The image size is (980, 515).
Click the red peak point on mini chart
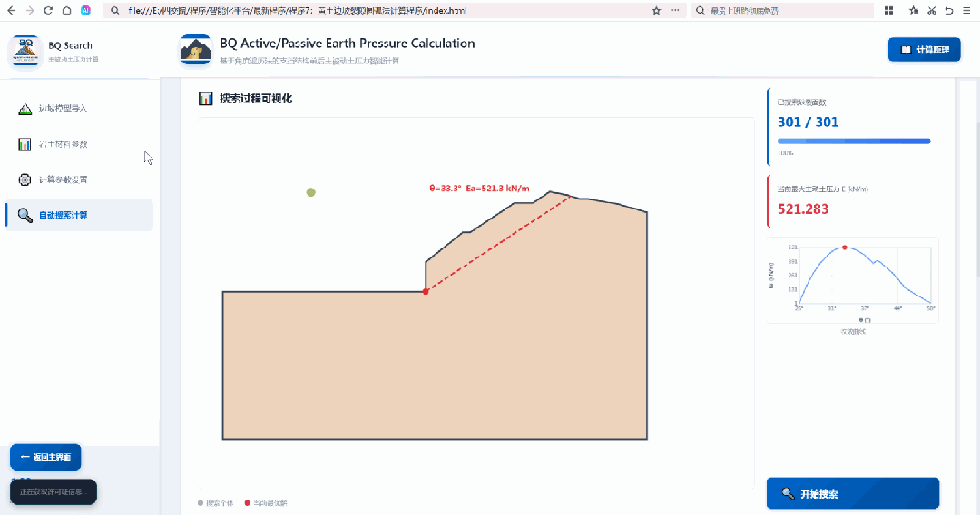pyautogui.click(x=845, y=248)
